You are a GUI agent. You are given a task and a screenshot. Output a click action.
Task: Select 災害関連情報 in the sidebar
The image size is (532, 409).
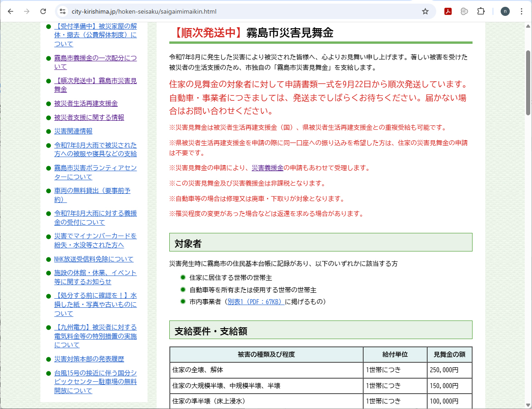pyautogui.click(x=73, y=131)
